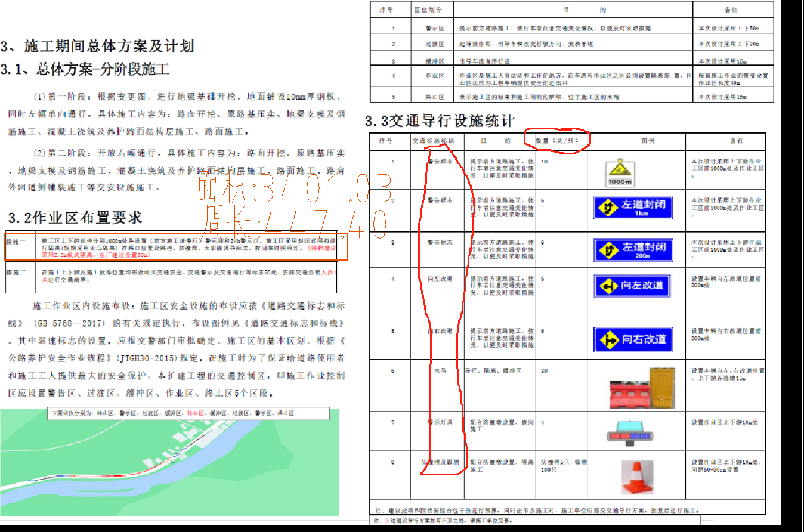Click the 警示区 cell
This screenshot has height=532, width=804.
[434, 28]
